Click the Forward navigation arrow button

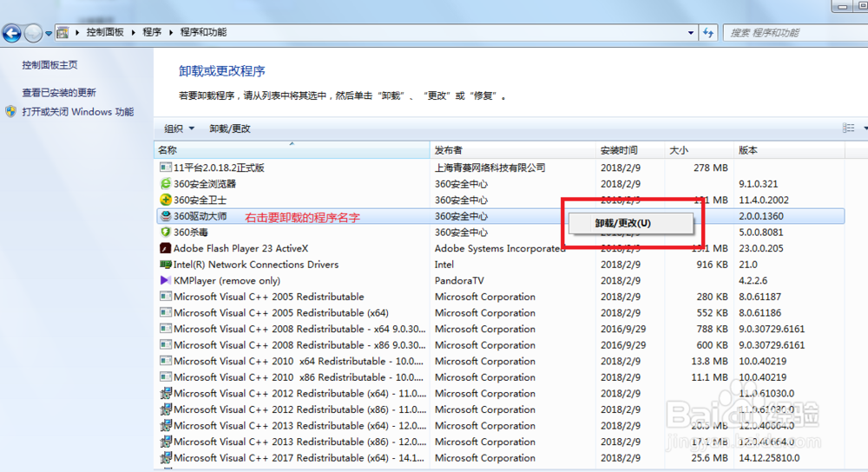tap(33, 33)
